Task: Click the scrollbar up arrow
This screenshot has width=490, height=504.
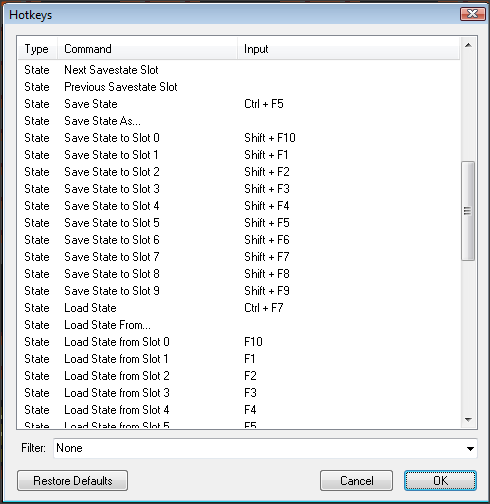Action: pos(468,46)
